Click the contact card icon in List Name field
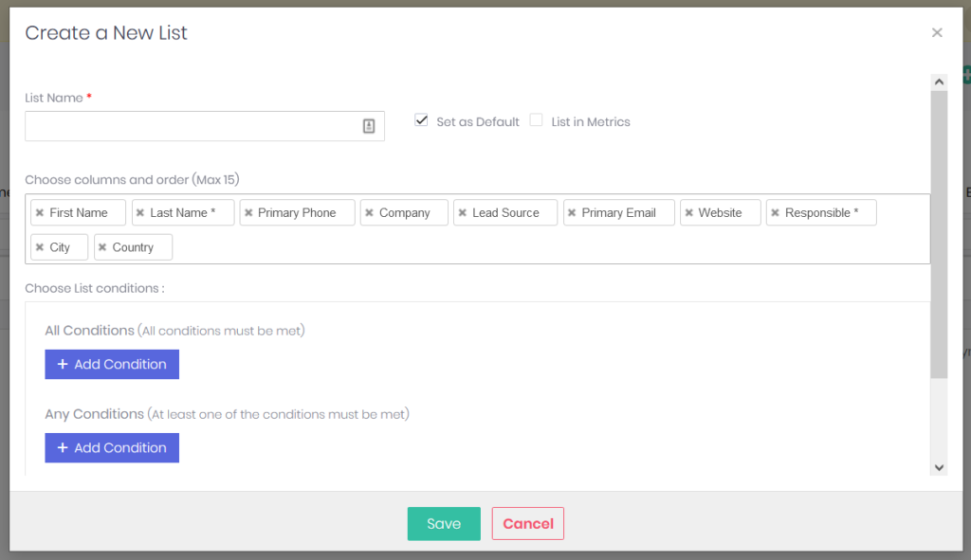 [x=369, y=126]
